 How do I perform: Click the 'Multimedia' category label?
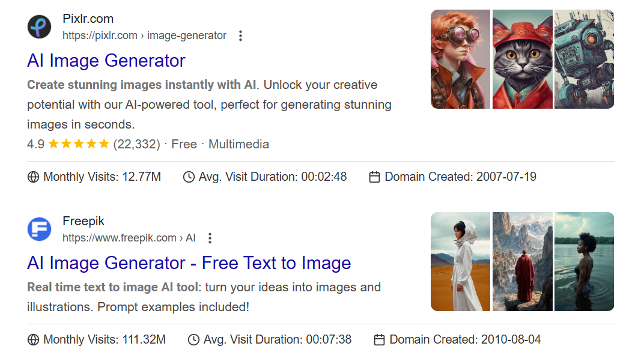(238, 144)
